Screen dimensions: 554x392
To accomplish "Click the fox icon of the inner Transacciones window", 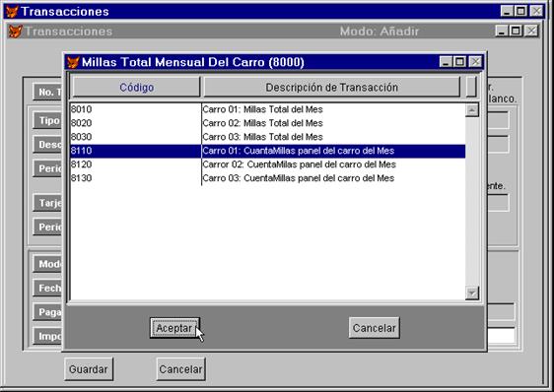I will [15, 32].
